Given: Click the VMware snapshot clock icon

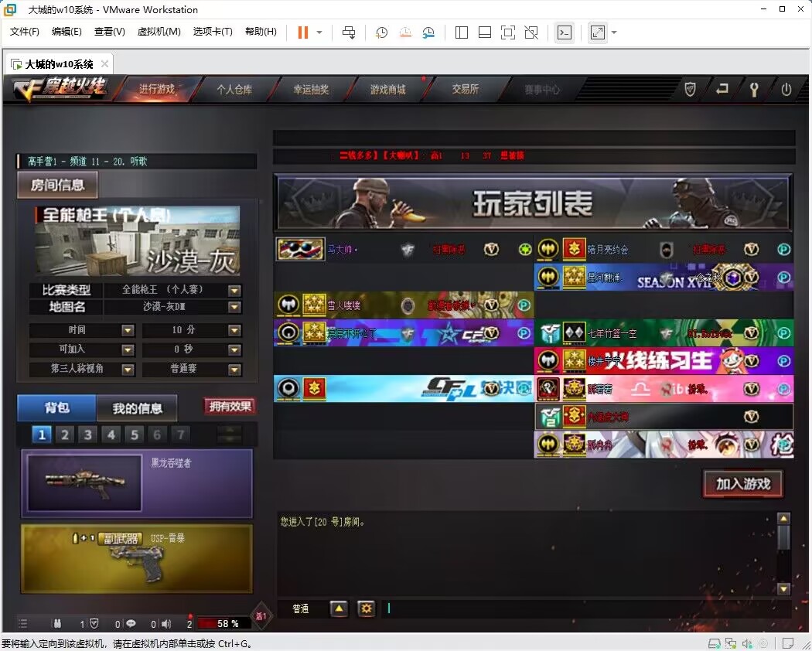Looking at the screenshot, I should tap(381, 32).
